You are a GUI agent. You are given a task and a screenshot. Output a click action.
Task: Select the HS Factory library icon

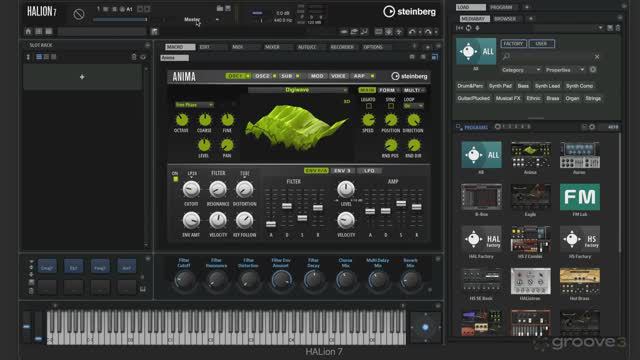tap(580, 239)
